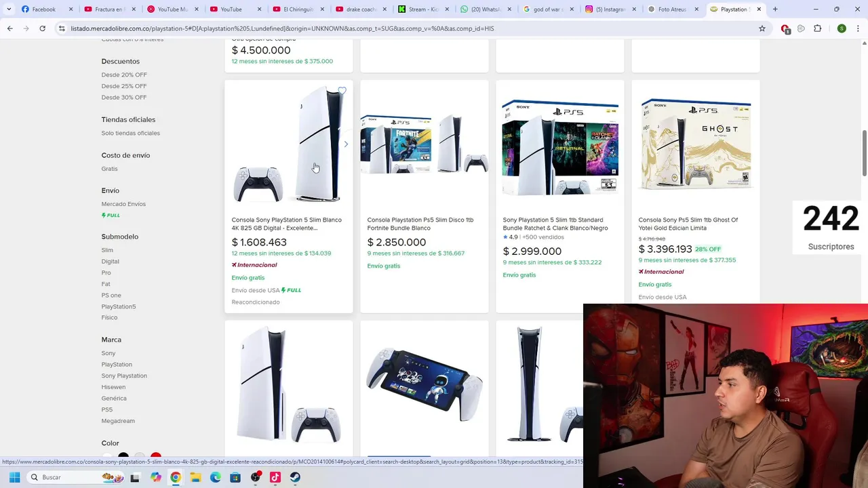Filter by Desde 30% OFF discount

click(124, 98)
